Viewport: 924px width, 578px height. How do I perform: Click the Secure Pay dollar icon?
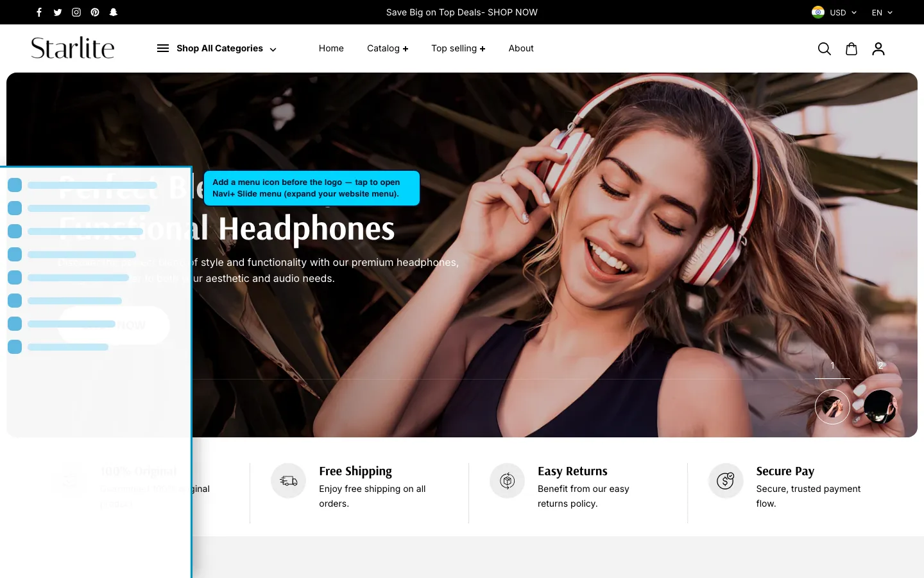726,480
